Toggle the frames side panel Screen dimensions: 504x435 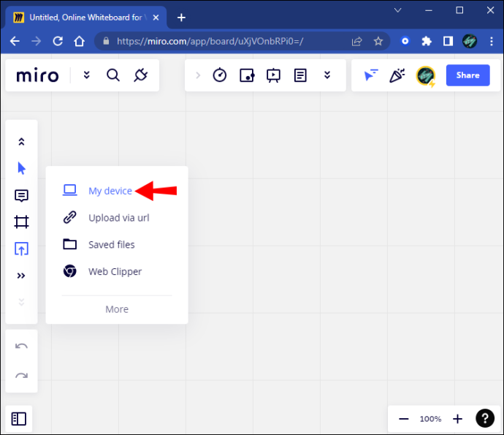[x=19, y=419]
